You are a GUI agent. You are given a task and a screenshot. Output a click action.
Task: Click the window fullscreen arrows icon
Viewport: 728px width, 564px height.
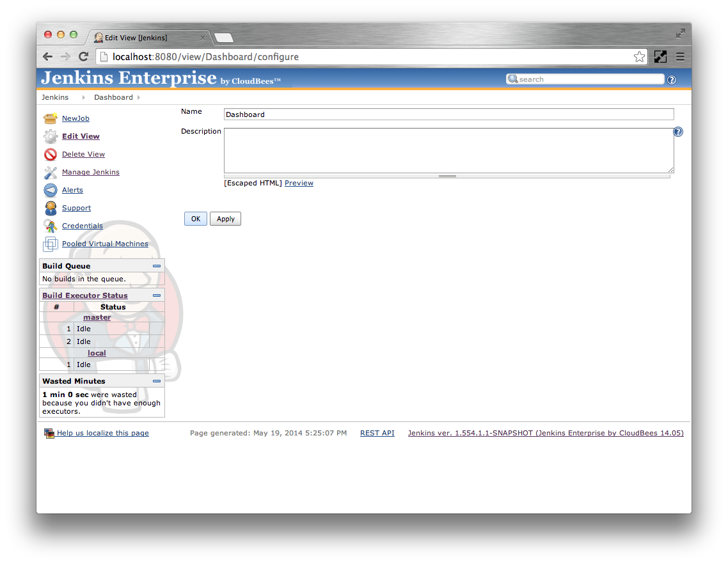680,33
